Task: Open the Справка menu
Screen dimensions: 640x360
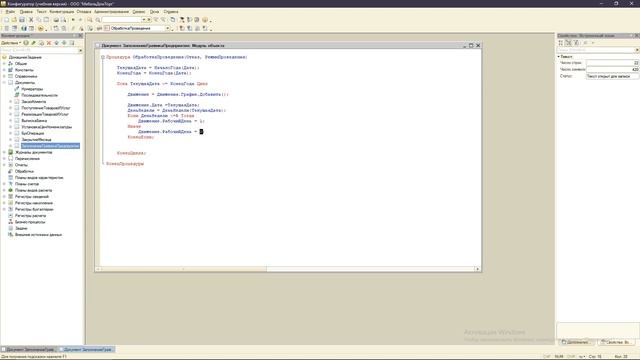Action: tap(171, 12)
